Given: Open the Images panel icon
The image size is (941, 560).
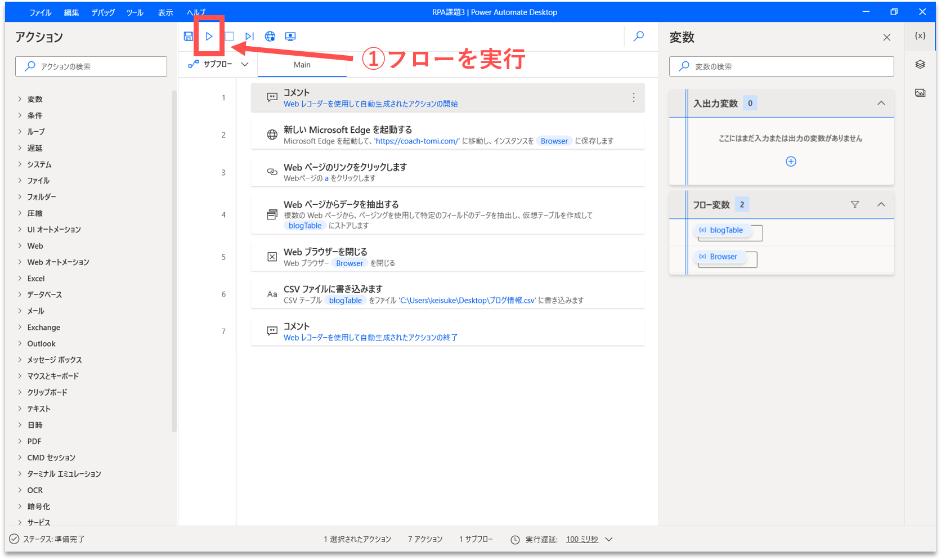Looking at the screenshot, I should point(920,93).
